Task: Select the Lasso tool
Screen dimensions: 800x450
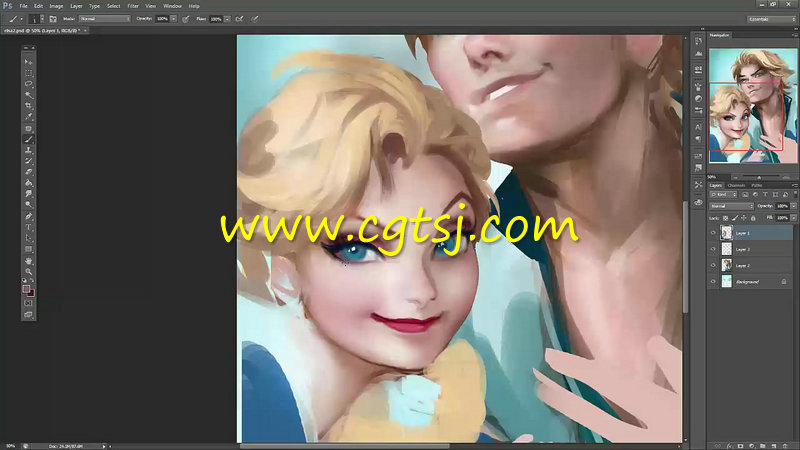Action: point(29,84)
